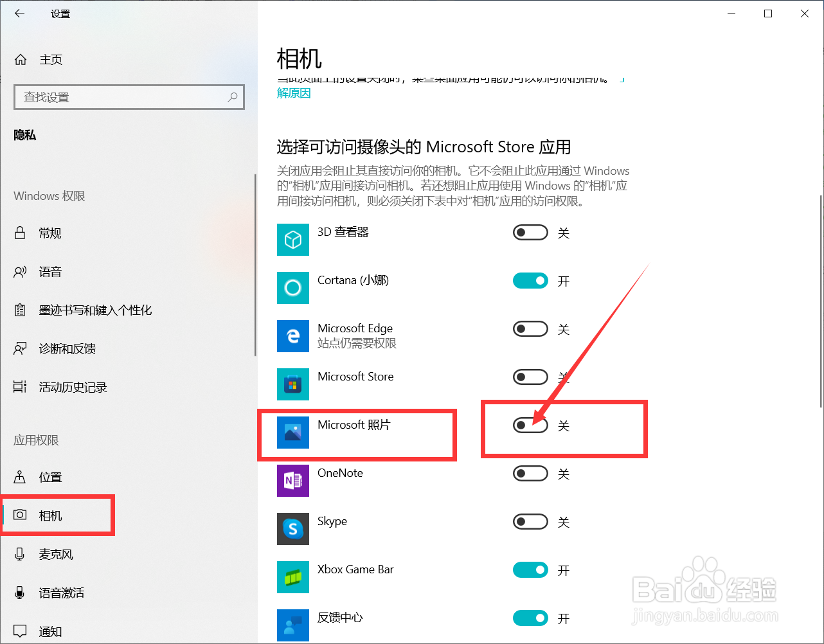Click the 相机 page title

(x=299, y=59)
